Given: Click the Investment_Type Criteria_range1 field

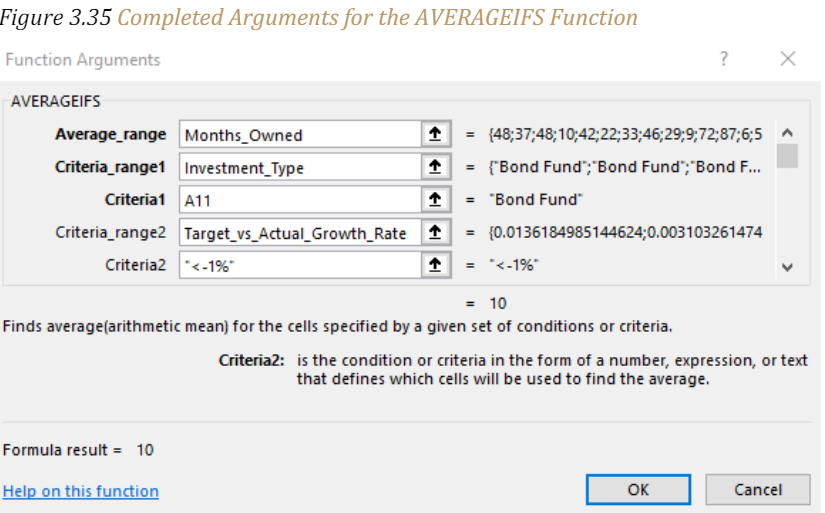Looking at the screenshot, I should pos(300,167).
